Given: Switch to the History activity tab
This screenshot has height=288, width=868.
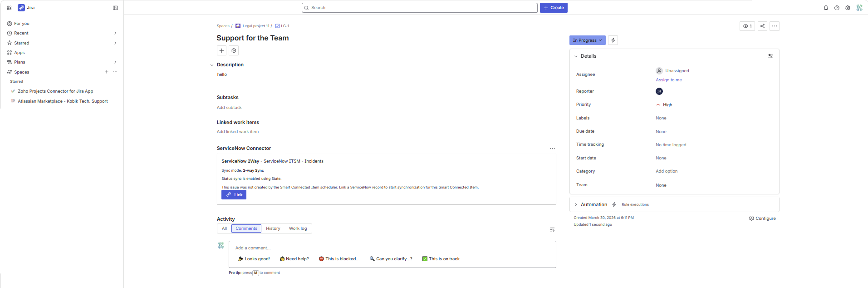Looking at the screenshot, I should click(x=273, y=228).
